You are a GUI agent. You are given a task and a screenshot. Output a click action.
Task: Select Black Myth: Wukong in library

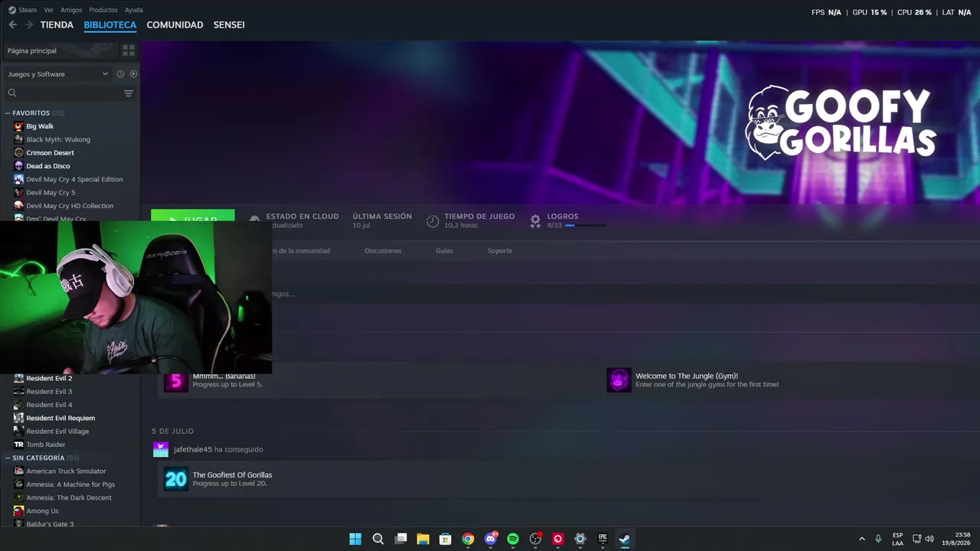pos(58,140)
